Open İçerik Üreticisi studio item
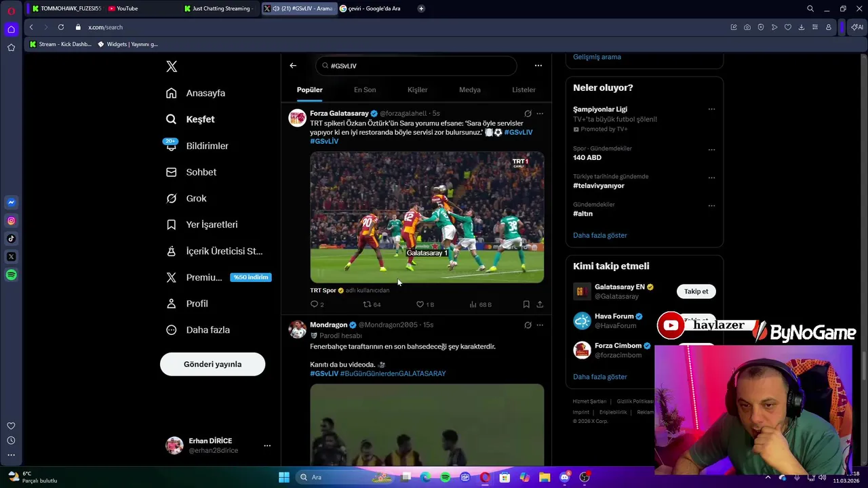 click(x=214, y=251)
